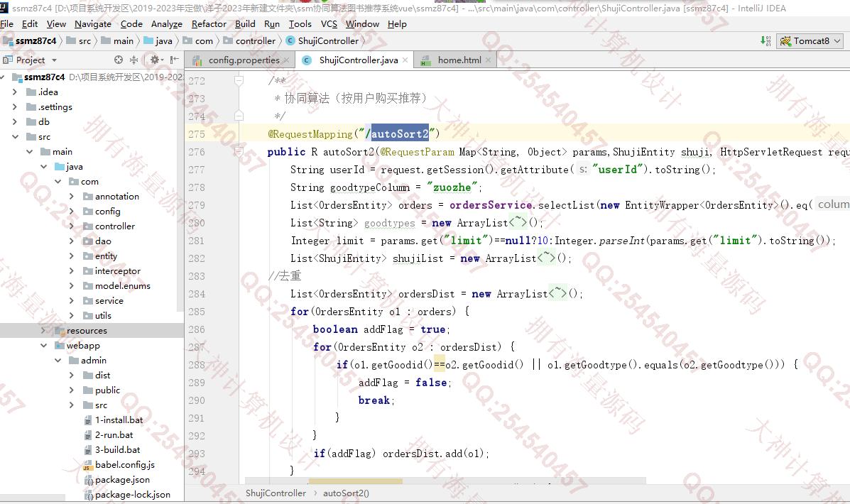The width and height of the screenshot is (850, 504).
Task: Select the ShujiController.java tab
Action: (354, 60)
